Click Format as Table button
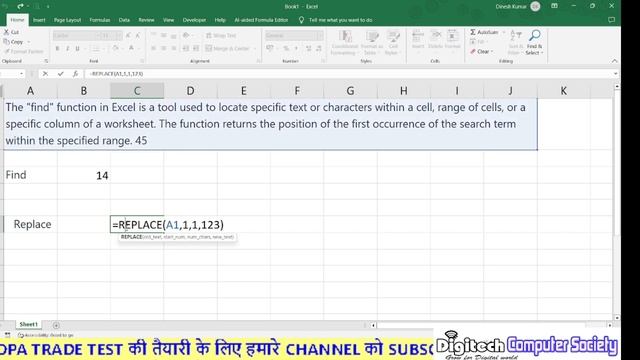 point(371,42)
